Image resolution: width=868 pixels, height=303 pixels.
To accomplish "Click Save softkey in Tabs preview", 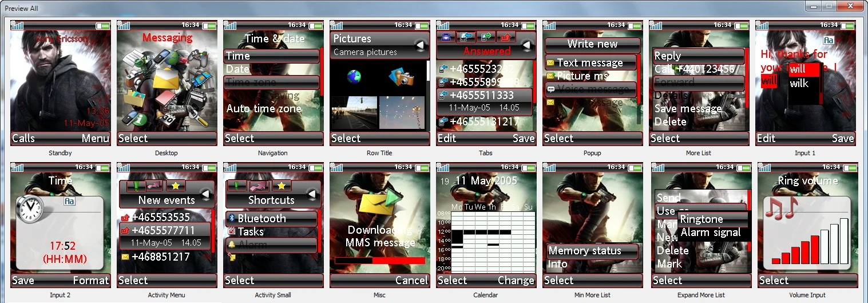I will point(524,138).
